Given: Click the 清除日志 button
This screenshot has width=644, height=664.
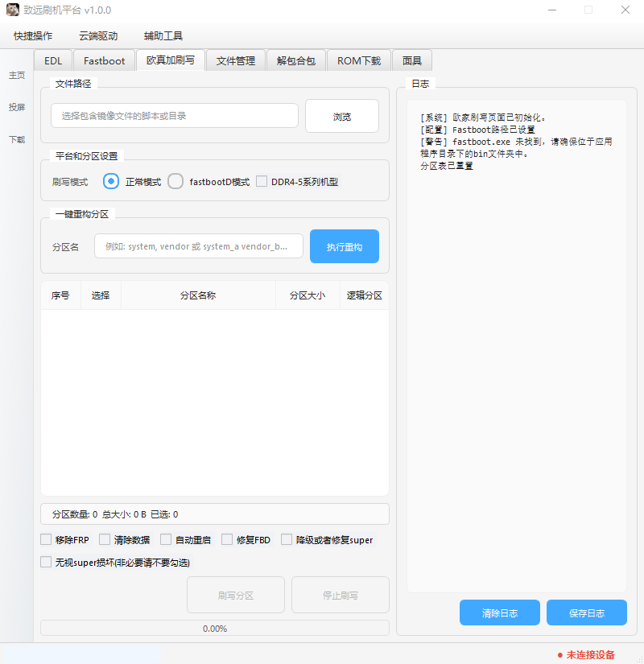Looking at the screenshot, I should (x=500, y=612).
